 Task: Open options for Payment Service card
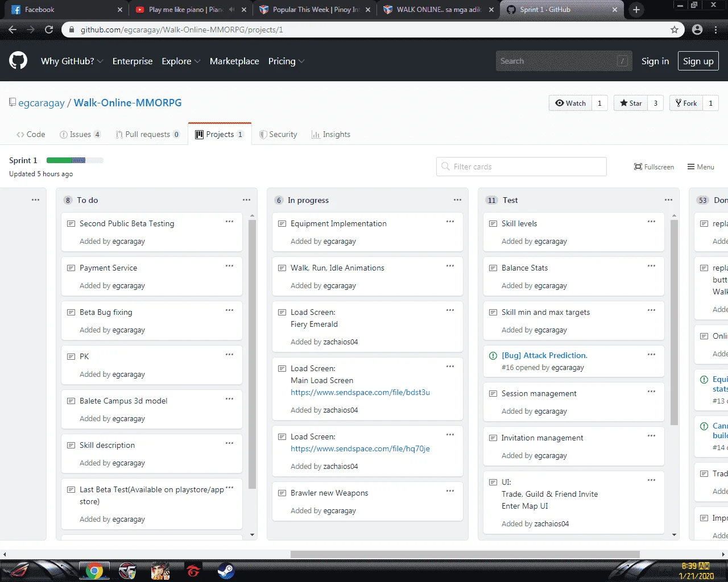229,266
